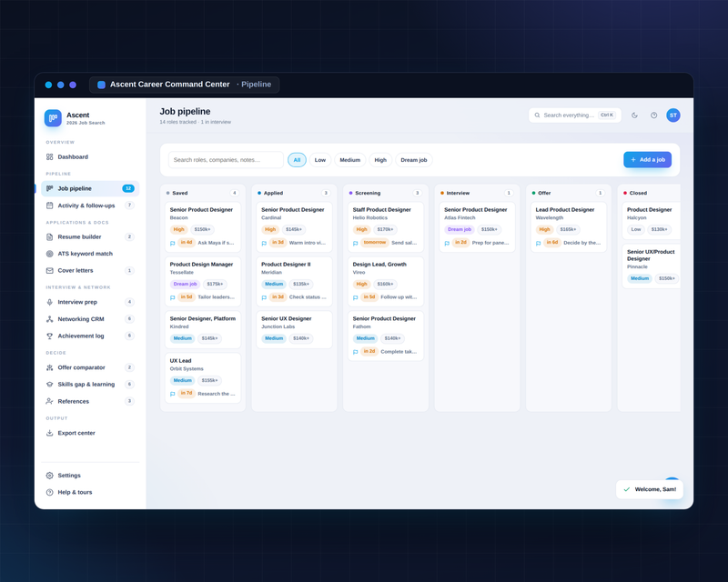Open the UX Lead Orbit Systems card

[202, 377]
